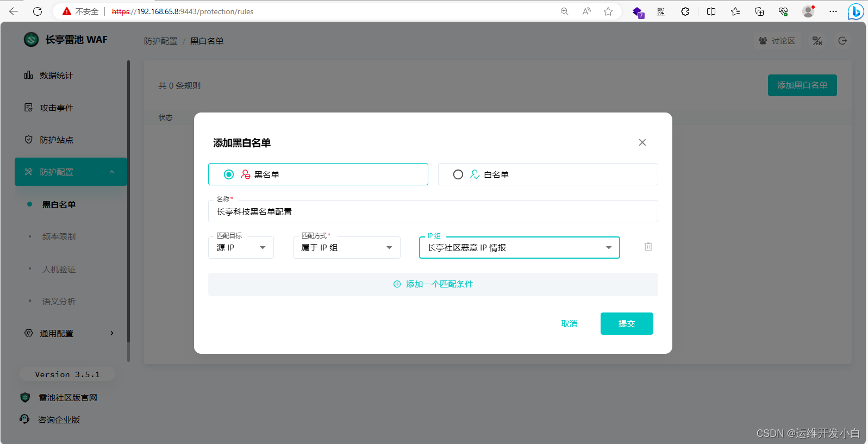The width and height of the screenshot is (868, 444).
Task: Select the 黑名单 radio button
Action: [x=229, y=174]
